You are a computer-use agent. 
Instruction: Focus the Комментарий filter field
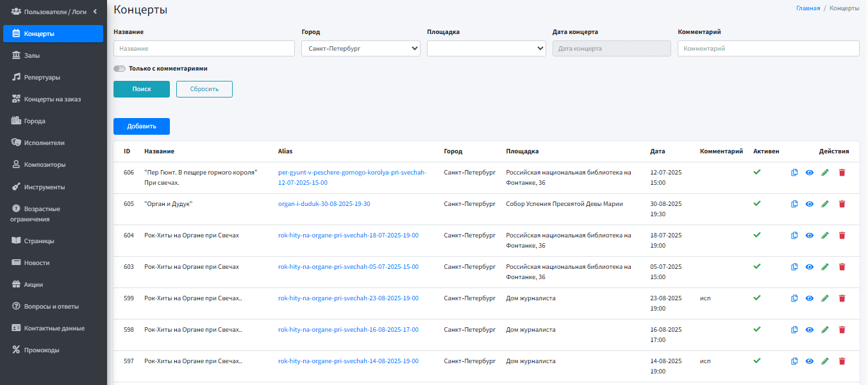coord(768,48)
